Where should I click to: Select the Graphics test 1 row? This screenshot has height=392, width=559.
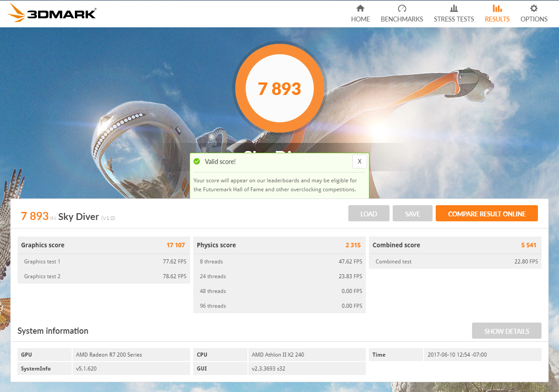tap(104, 262)
